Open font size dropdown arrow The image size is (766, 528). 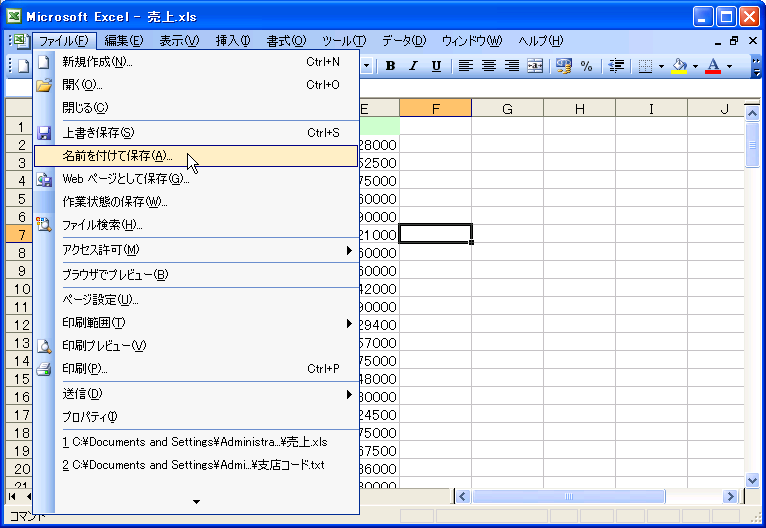(x=366, y=66)
